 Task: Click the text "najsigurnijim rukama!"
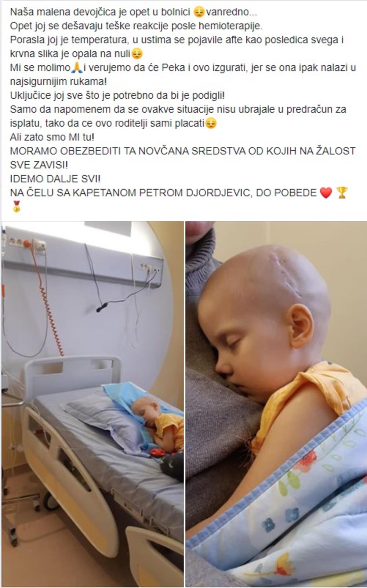pyautogui.click(x=58, y=82)
